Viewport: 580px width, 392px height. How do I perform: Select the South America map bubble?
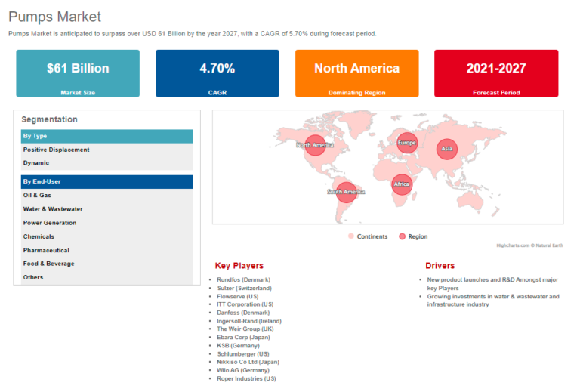click(346, 192)
